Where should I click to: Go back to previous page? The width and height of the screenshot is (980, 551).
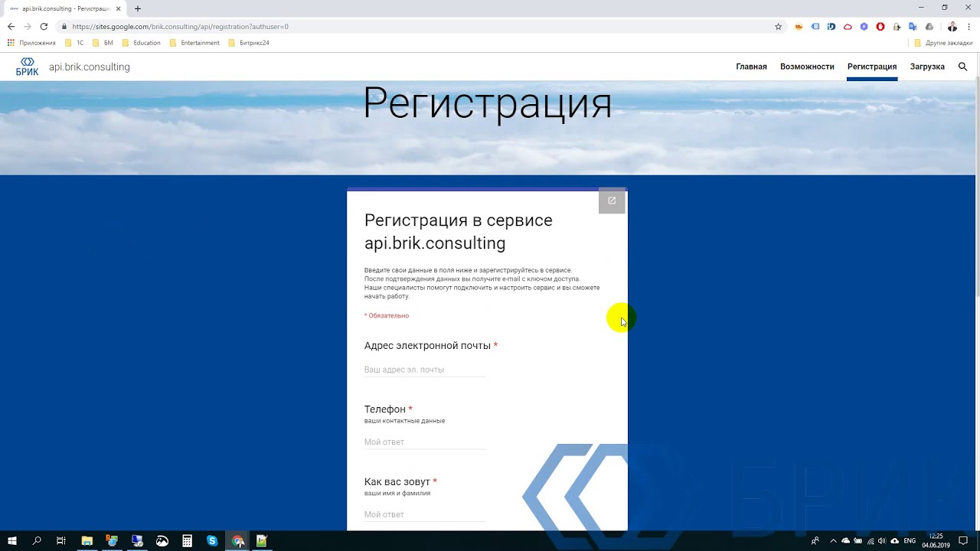(11, 27)
